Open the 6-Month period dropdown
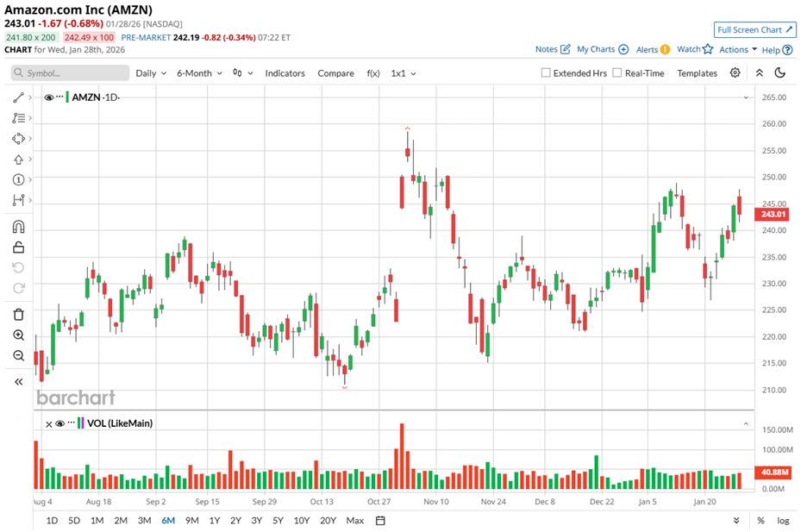The height and width of the screenshot is (532, 807). click(199, 73)
